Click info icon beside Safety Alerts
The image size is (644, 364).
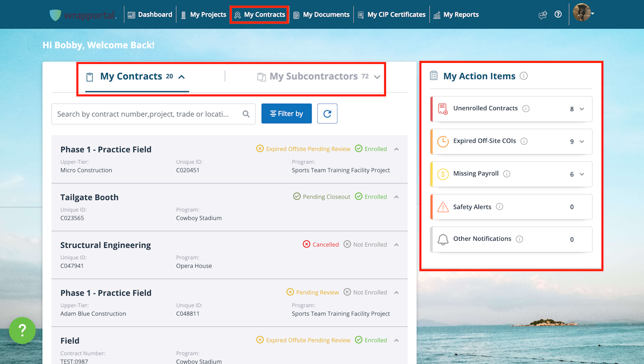pos(499,207)
